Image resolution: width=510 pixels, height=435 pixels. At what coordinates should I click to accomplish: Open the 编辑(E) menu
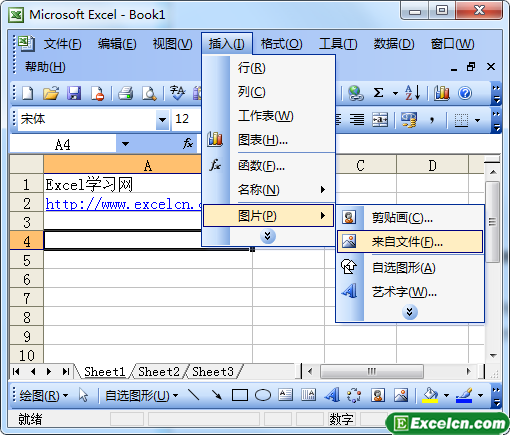pos(117,44)
